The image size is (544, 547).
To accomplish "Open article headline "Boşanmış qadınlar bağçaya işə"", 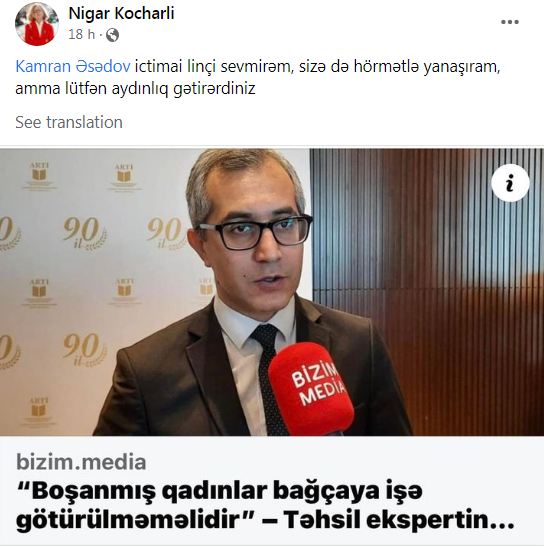I will coord(219,491).
